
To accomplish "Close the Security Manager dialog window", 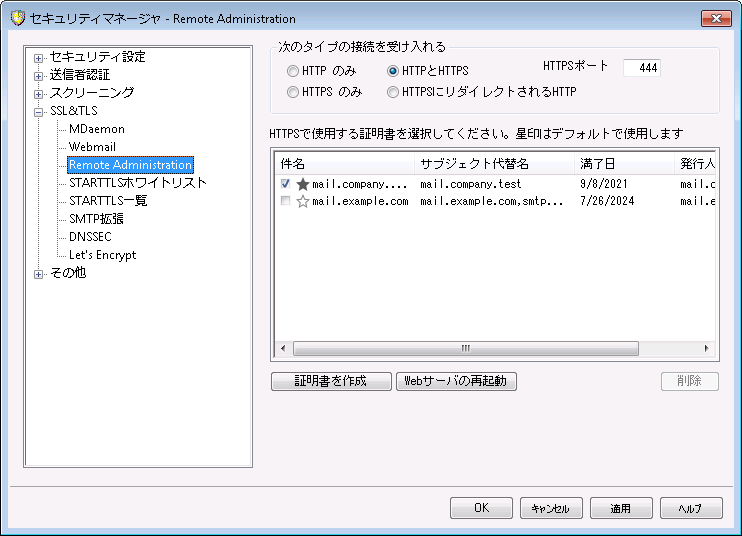I will 715,18.
